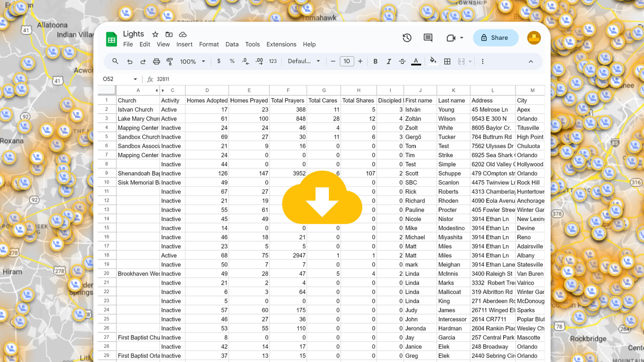Move the document with folder icon

(169, 34)
